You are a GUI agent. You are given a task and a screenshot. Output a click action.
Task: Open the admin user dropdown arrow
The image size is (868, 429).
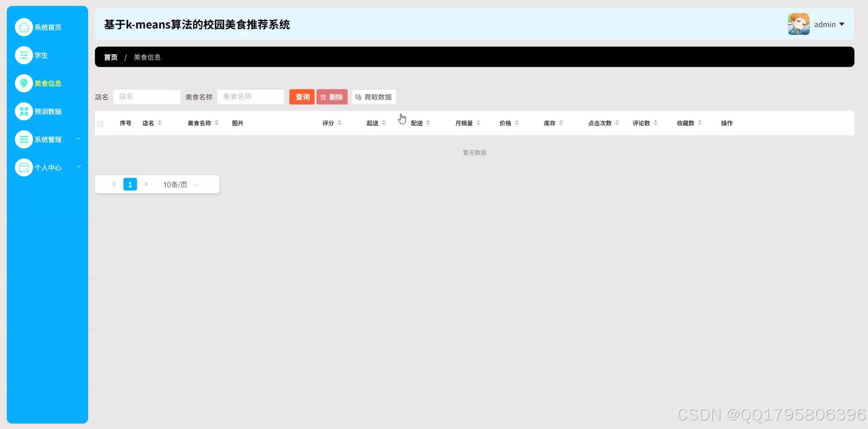pyautogui.click(x=842, y=24)
